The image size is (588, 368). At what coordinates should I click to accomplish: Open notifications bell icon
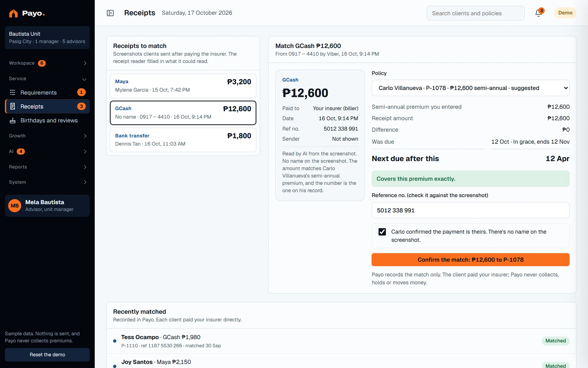[x=538, y=13]
